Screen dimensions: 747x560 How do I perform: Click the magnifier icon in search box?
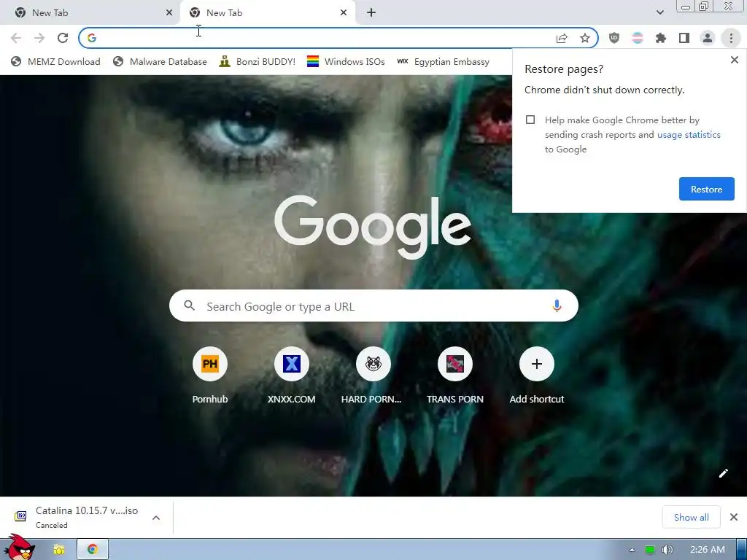click(190, 306)
